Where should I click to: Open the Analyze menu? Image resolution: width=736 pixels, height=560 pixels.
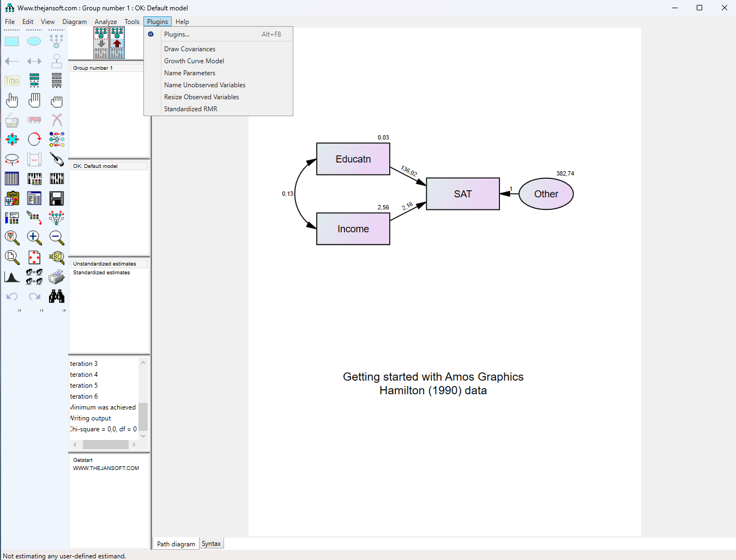(x=106, y=22)
